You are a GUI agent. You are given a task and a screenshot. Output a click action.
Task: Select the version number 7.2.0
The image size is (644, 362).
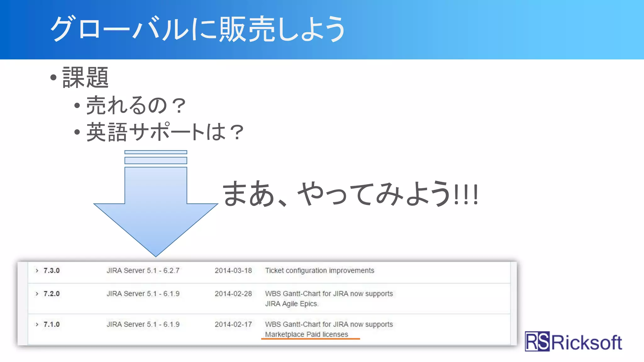[x=52, y=294]
